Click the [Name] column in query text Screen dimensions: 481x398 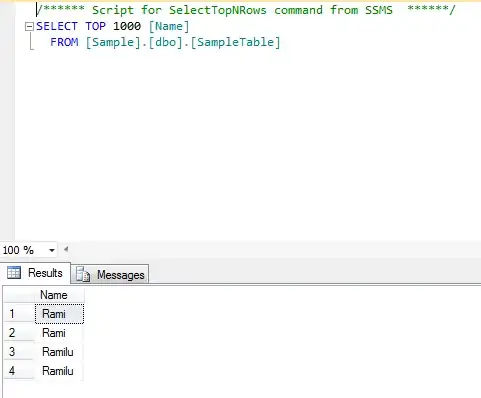(x=169, y=26)
